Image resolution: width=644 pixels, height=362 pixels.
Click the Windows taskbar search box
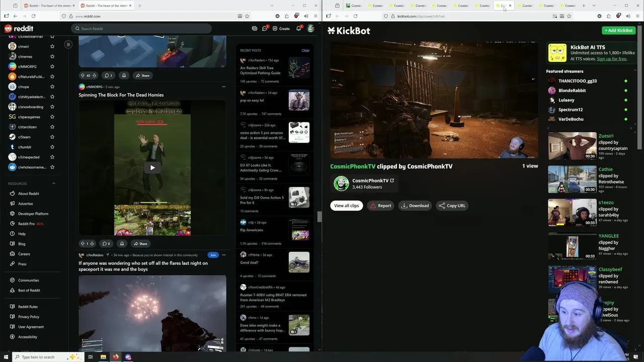click(x=48, y=357)
